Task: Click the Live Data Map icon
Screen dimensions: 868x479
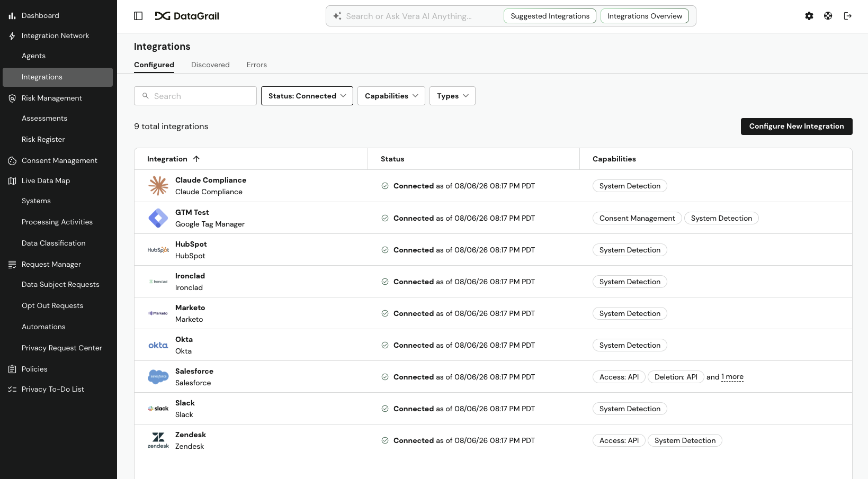Action: tap(12, 181)
